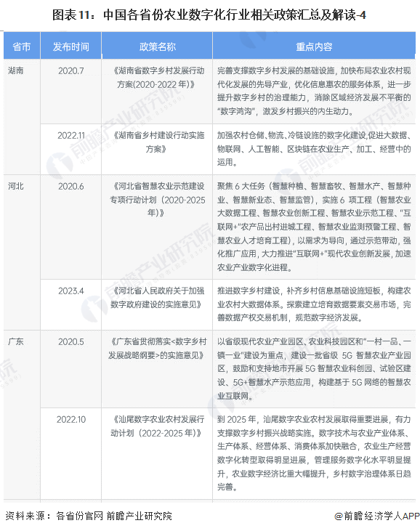Select the date 2022.10
The height and width of the screenshot is (531, 420).
point(70,420)
